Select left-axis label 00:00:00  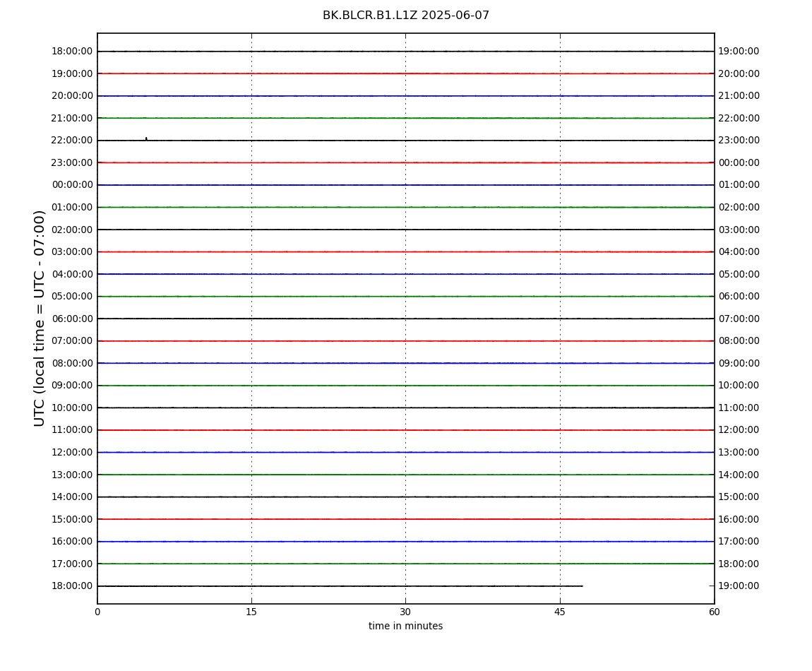point(72,185)
